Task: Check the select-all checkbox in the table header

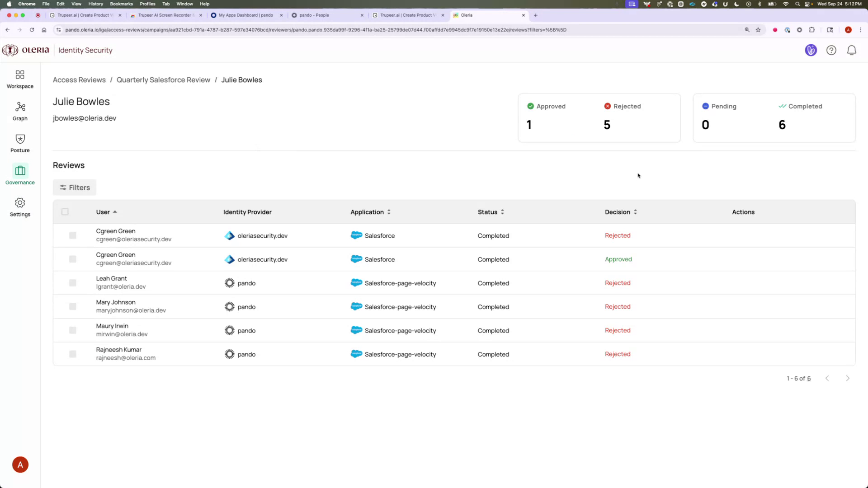Action: (65, 211)
